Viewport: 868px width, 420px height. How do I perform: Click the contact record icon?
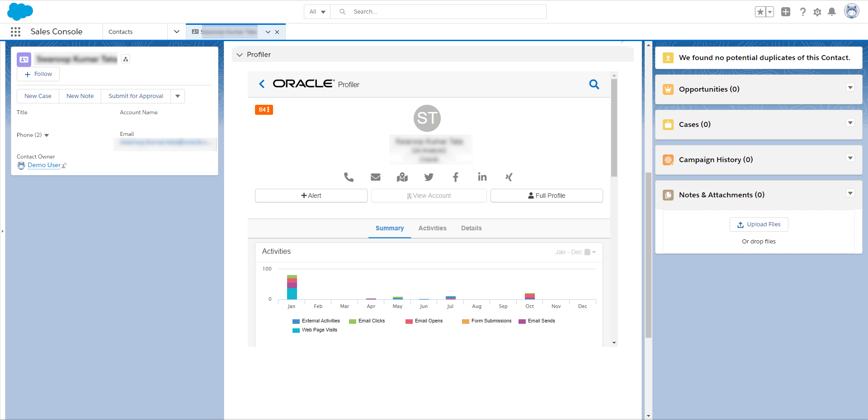pyautogui.click(x=24, y=60)
